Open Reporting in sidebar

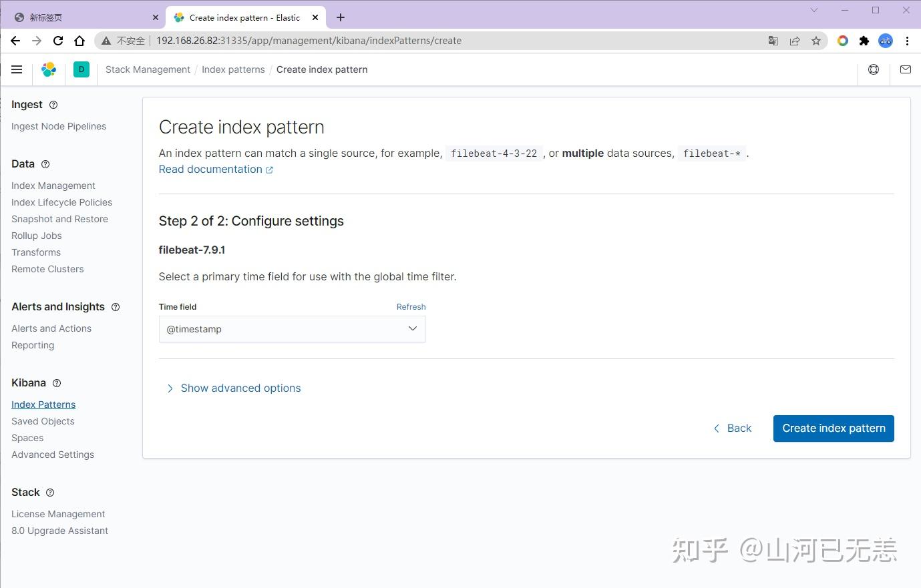[x=33, y=345]
